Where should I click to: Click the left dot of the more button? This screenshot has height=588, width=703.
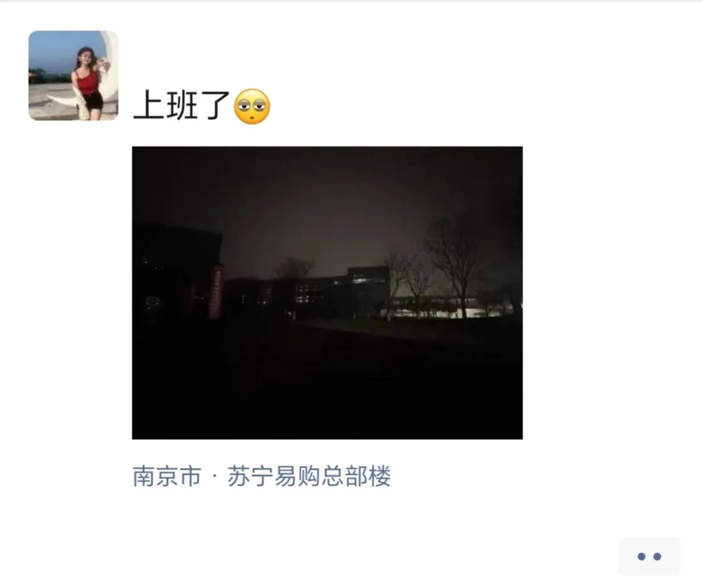point(642,557)
